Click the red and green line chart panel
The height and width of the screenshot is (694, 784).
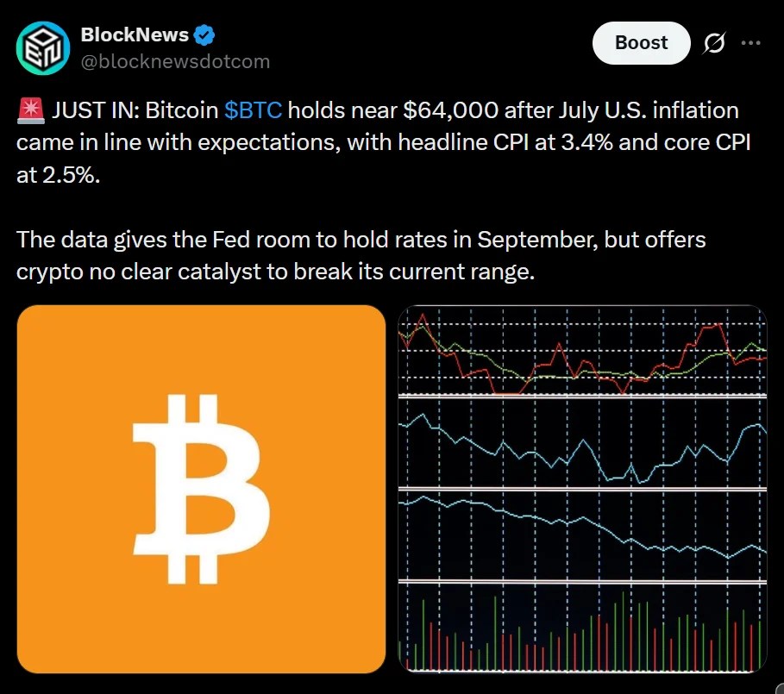pos(582,351)
